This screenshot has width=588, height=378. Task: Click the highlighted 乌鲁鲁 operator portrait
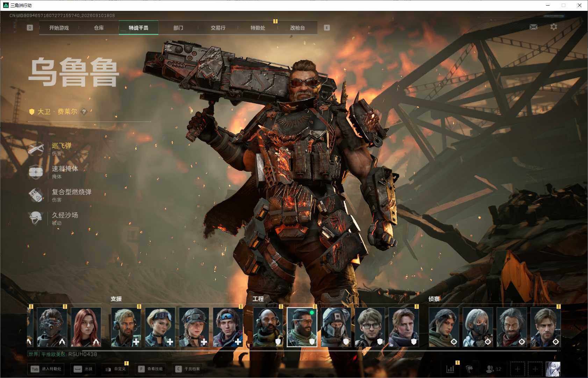[x=302, y=327]
